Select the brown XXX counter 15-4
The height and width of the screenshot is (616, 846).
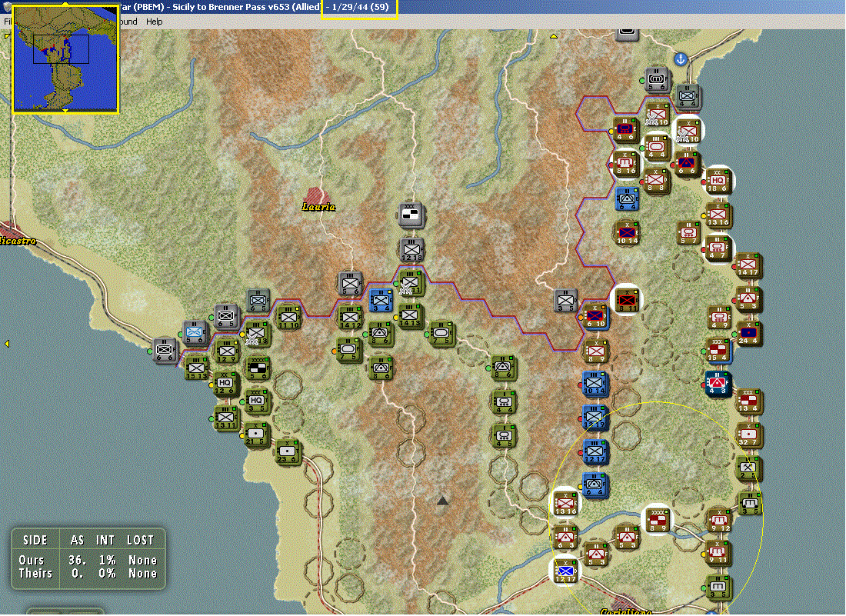[x=718, y=351]
